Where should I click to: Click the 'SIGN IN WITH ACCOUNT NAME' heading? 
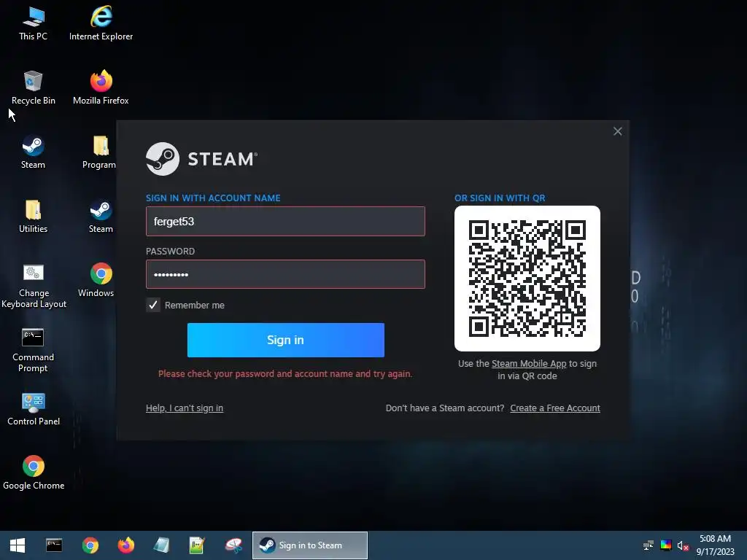point(213,198)
